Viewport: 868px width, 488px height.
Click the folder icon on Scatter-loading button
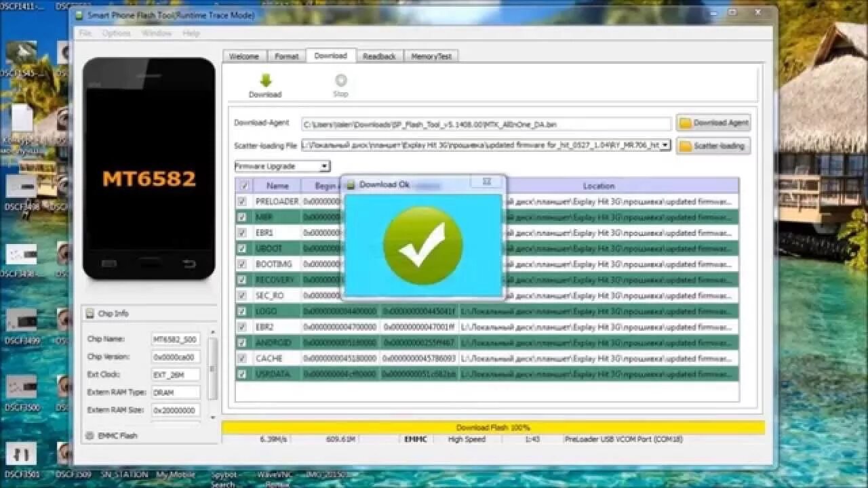[685, 146]
